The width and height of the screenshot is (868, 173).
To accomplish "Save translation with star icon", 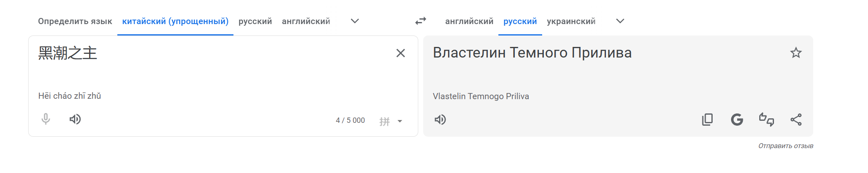I will (x=796, y=53).
